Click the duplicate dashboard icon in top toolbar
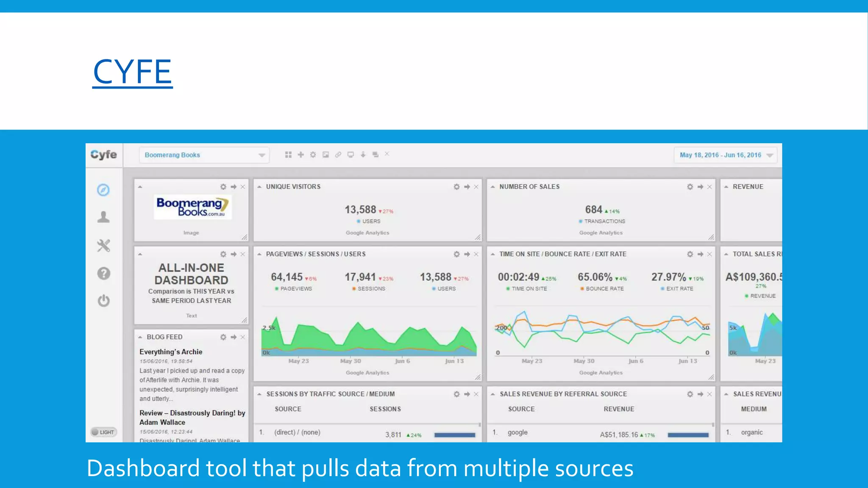The width and height of the screenshot is (868, 488). coord(375,155)
